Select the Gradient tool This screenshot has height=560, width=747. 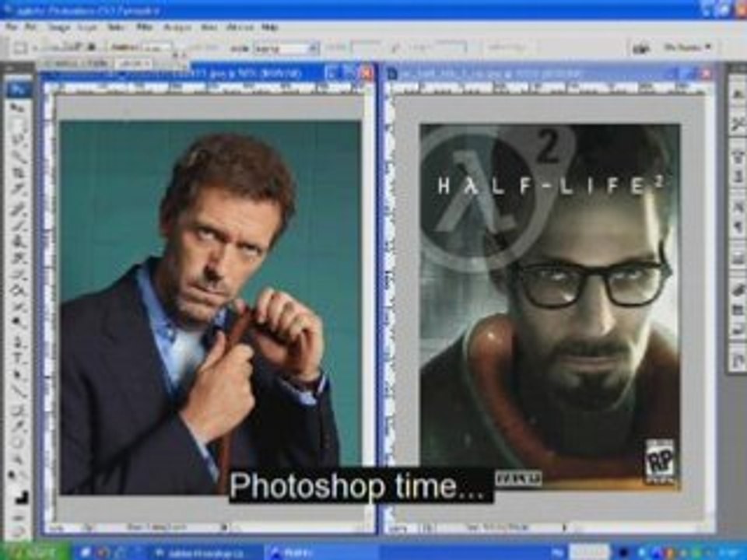pyautogui.click(x=18, y=289)
